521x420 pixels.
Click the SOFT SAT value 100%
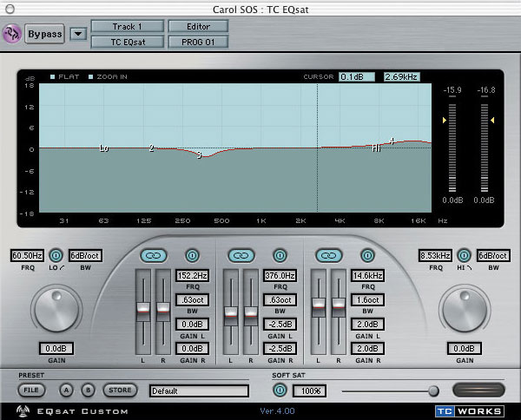[309, 390]
